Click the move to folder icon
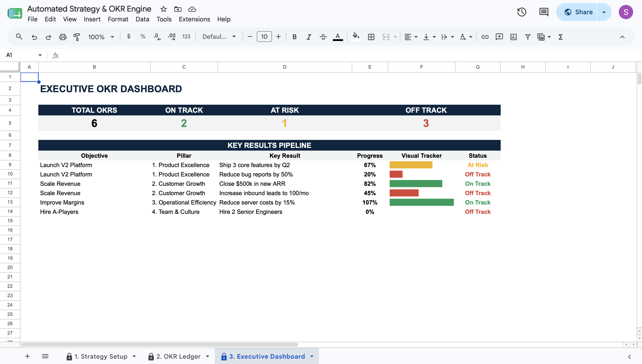Screen dimensions: 642x364 178,9
